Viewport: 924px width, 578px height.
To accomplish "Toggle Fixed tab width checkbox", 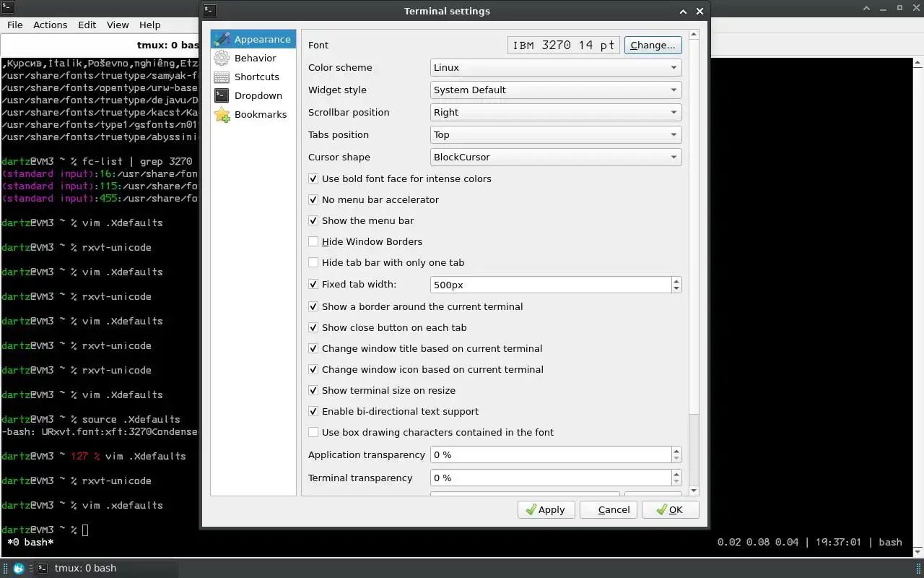I will point(313,284).
